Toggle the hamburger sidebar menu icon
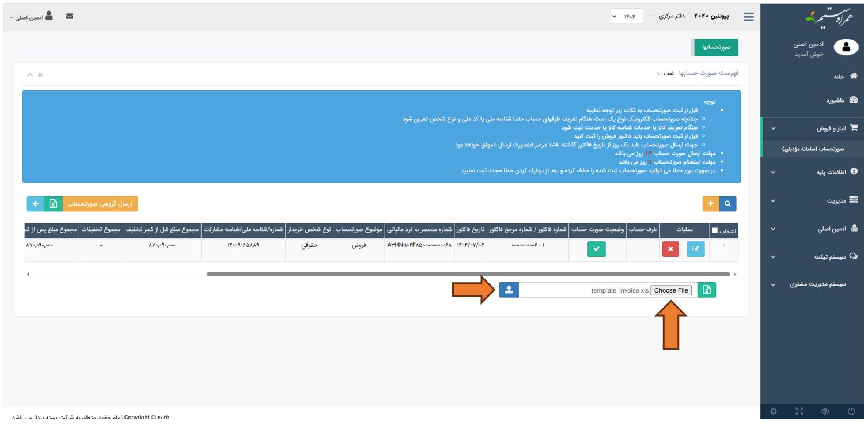The height and width of the screenshot is (425, 868). (x=748, y=17)
